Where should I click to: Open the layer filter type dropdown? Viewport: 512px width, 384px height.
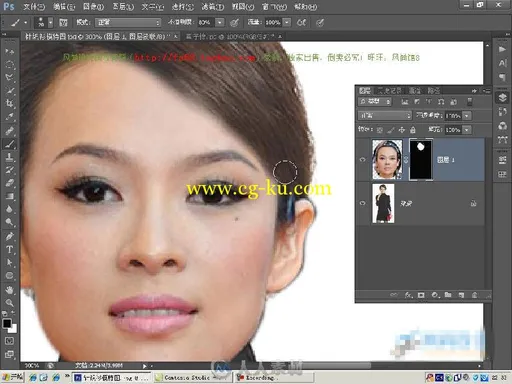(x=375, y=102)
